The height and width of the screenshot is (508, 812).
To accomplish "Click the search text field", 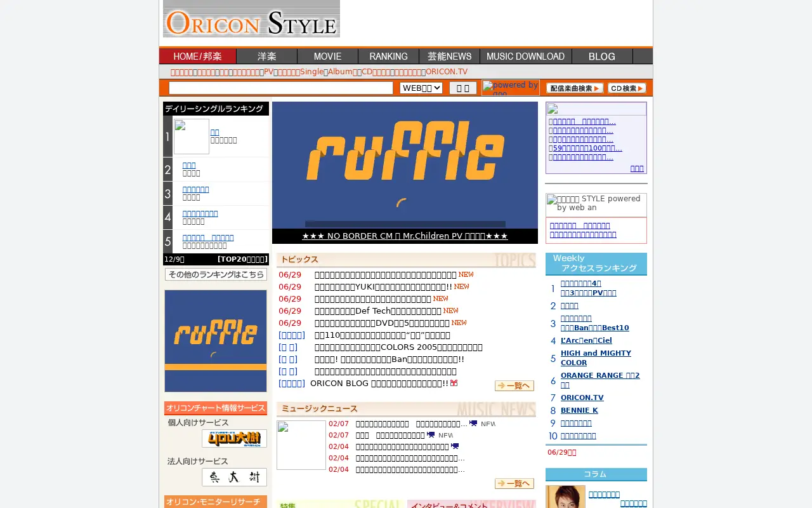I will coord(281,88).
